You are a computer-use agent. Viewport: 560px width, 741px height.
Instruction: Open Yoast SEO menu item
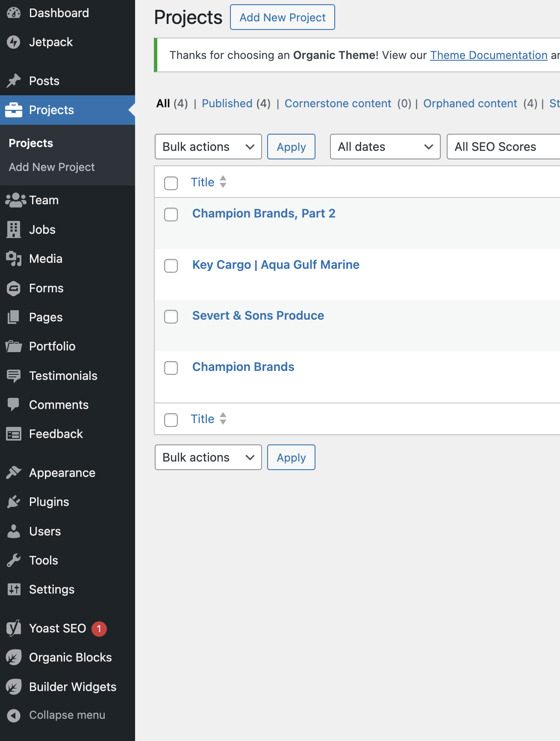coord(68,628)
